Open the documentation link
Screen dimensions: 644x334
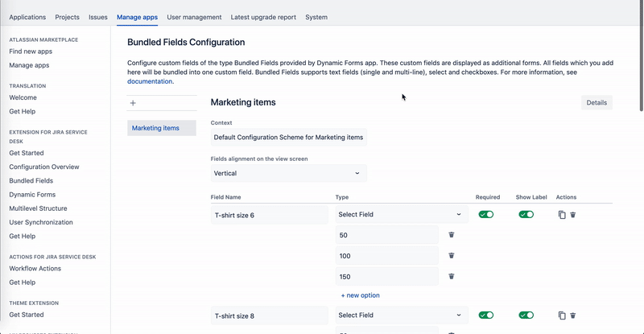pyautogui.click(x=150, y=81)
